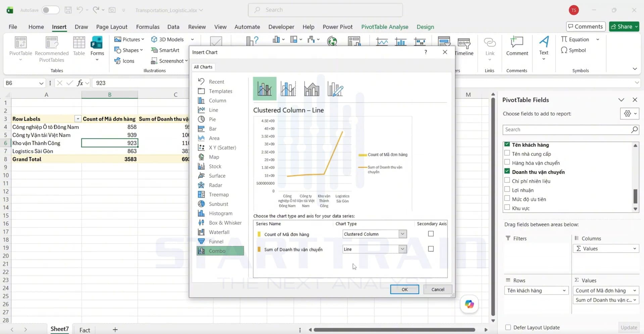Viewport: 644px width, 334px height.
Task: Click the title bar Search box
Action: 325,10
